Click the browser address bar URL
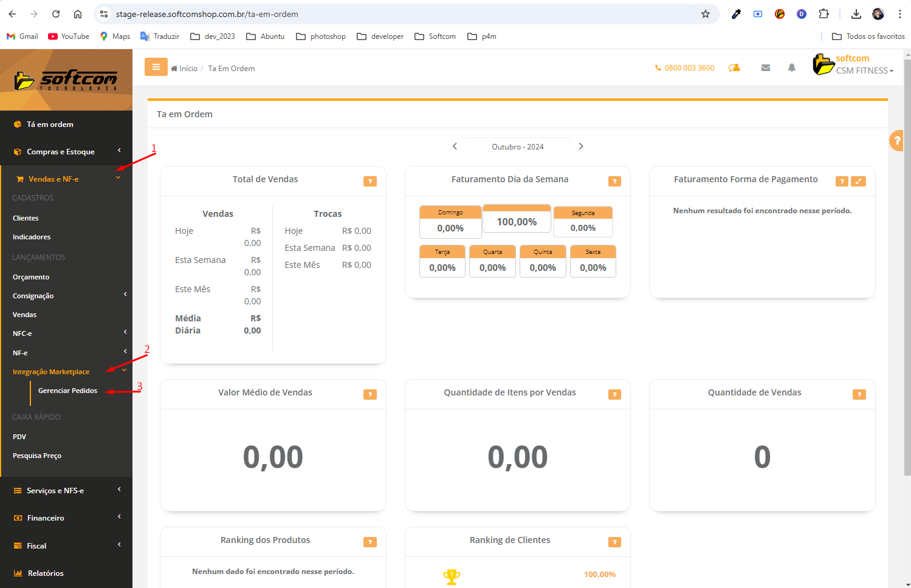The image size is (911, 588). (x=207, y=14)
